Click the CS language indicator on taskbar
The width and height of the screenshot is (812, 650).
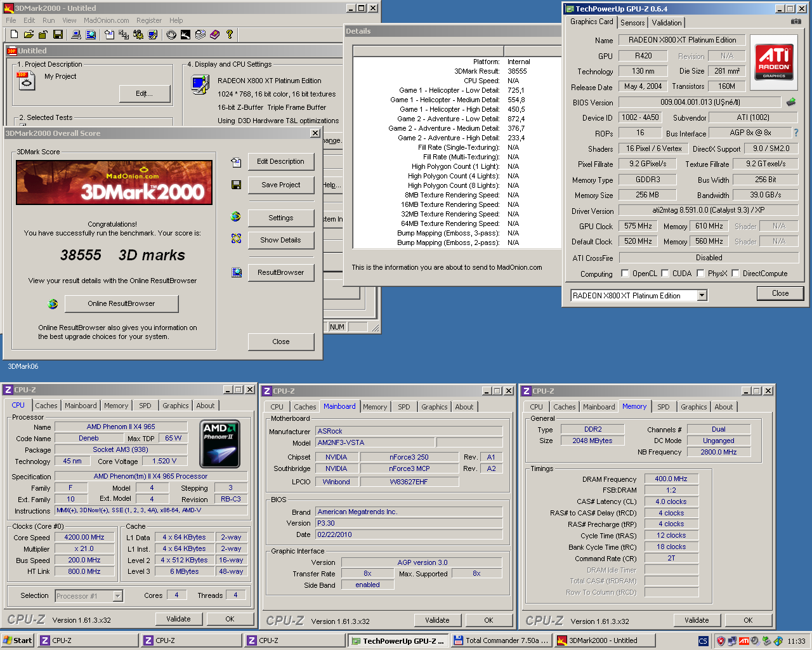click(703, 641)
